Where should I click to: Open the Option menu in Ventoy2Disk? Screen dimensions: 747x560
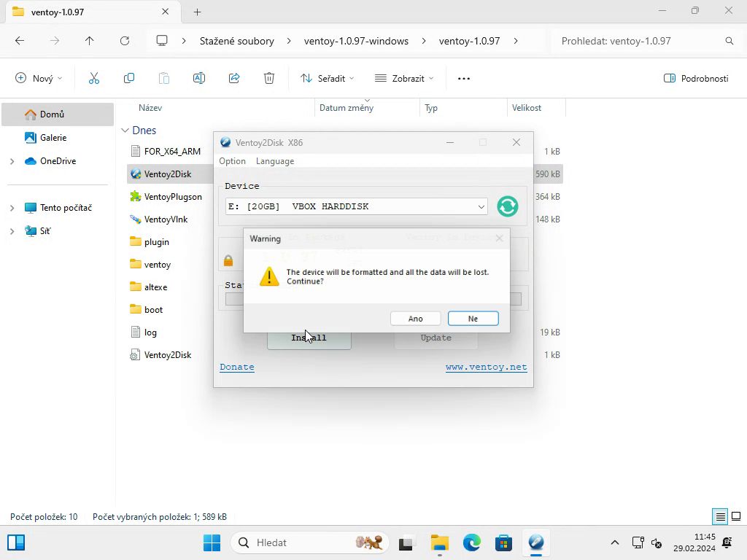(x=232, y=161)
